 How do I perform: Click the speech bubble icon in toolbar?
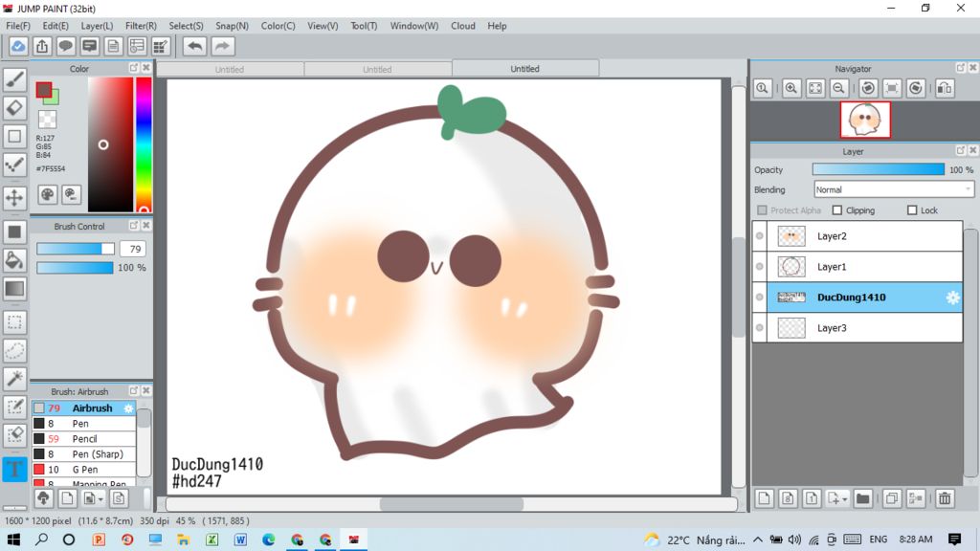(66, 46)
